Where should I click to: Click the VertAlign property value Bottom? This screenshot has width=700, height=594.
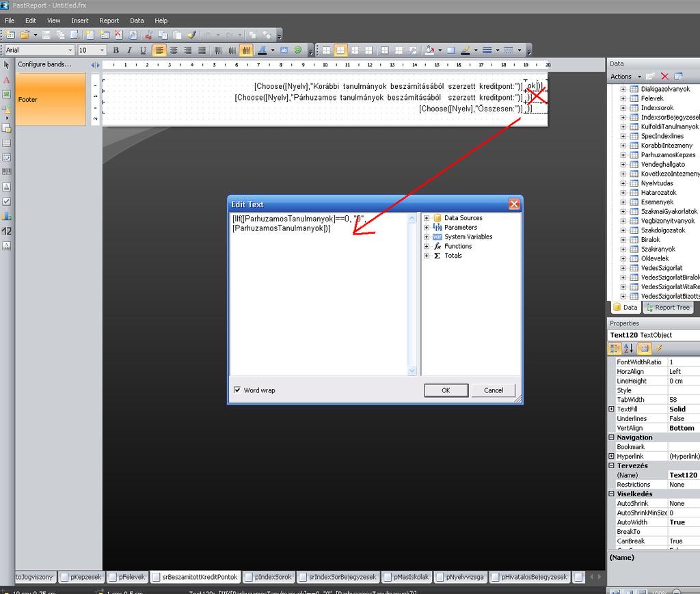point(684,428)
